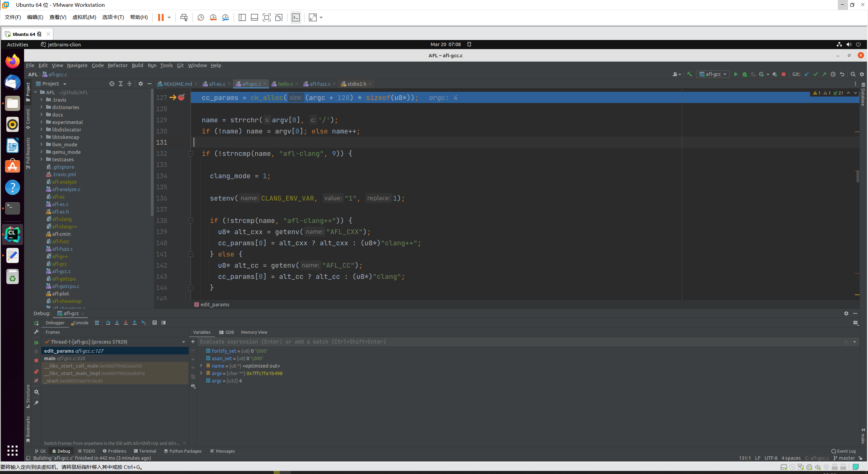Stop debugging with red square in debug sidebar
The height and width of the screenshot is (474, 868).
point(36,360)
